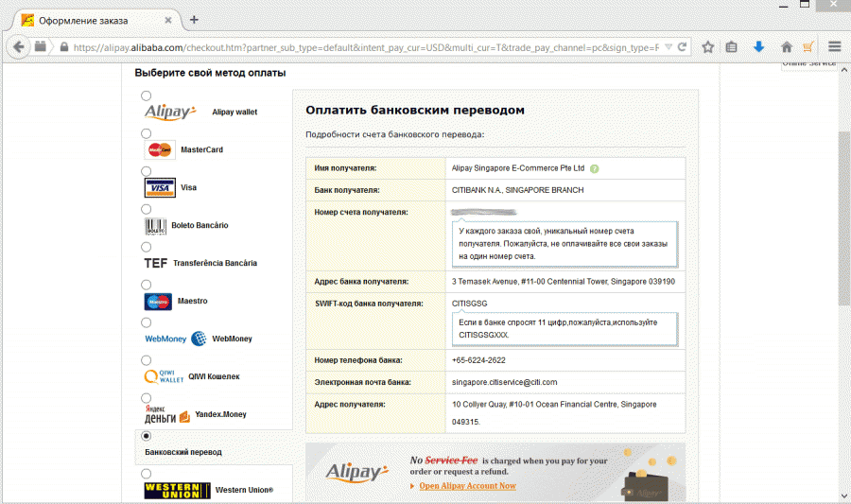851x504 pixels.
Task: Click the QIWI Кошелек label text
Action: 214,376
